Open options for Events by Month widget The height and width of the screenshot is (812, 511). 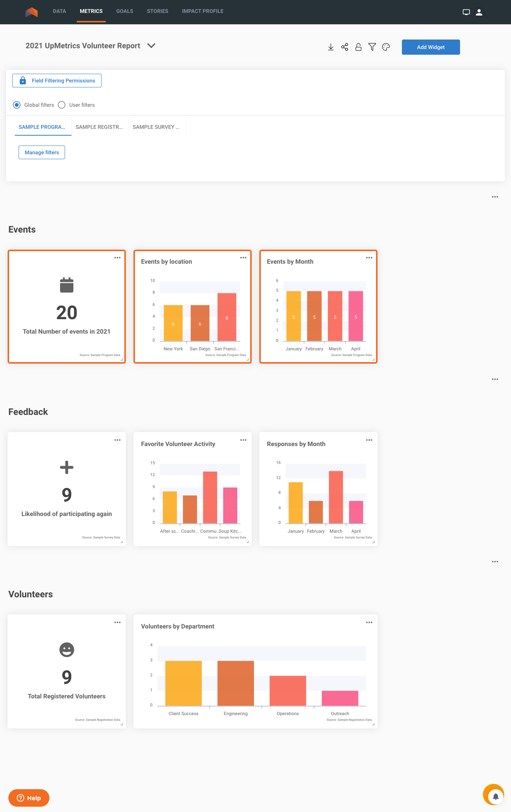(369, 258)
